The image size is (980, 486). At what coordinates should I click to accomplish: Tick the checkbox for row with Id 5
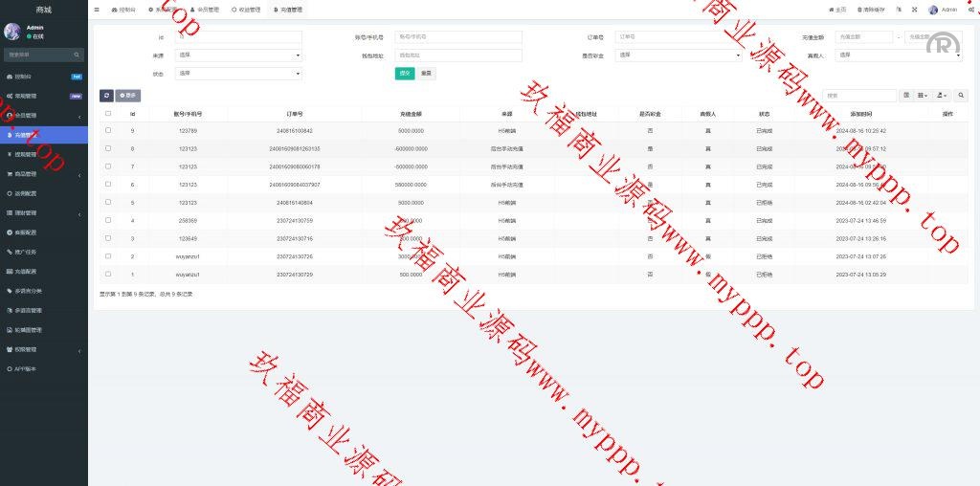coord(108,203)
